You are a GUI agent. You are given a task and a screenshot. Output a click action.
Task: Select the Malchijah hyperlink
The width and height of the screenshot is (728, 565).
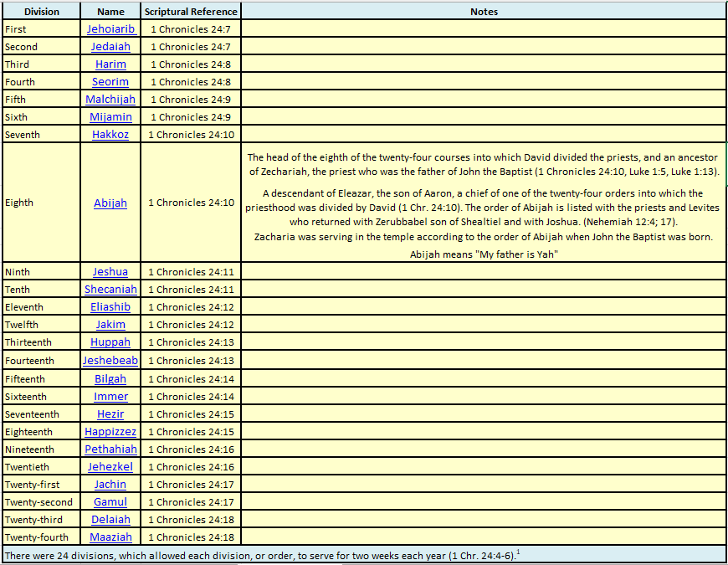pyautogui.click(x=110, y=100)
